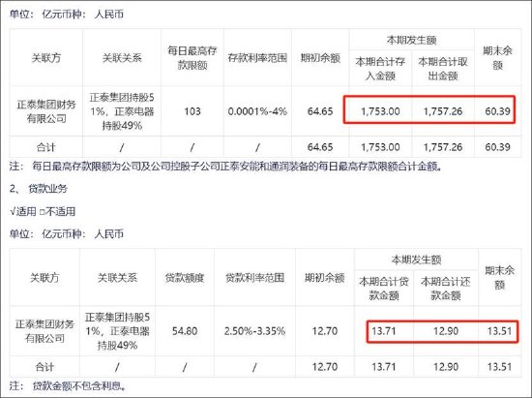Viewport: 532px width, 398px height.
Task: Click the 每日最高存款限额 column header
Action: click(192, 58)
